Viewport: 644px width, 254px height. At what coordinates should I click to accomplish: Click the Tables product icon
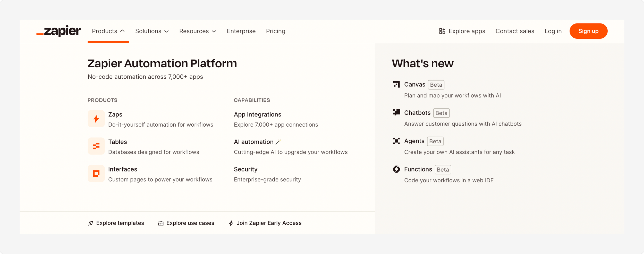point(96,146)
